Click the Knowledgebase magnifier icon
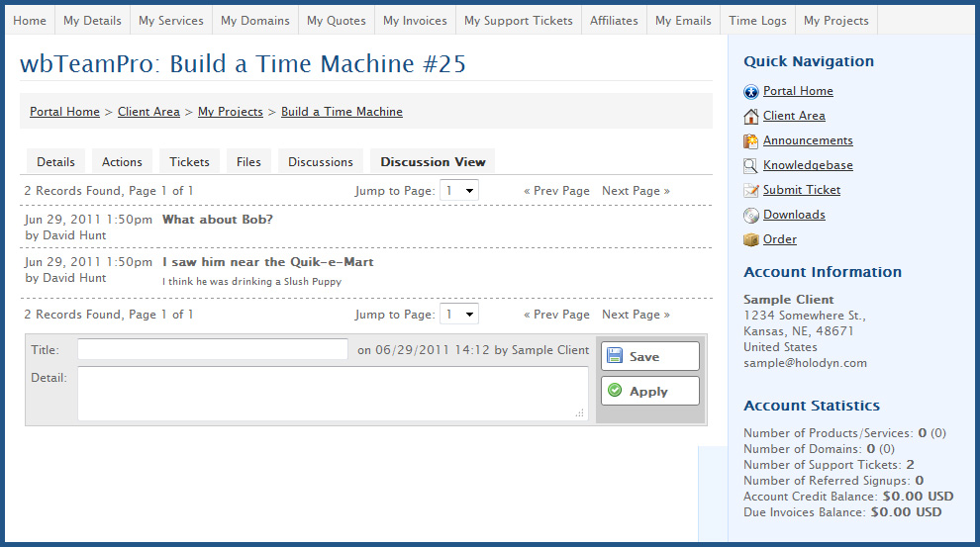This screenshot has height=547, width=980. coord(750,166)
